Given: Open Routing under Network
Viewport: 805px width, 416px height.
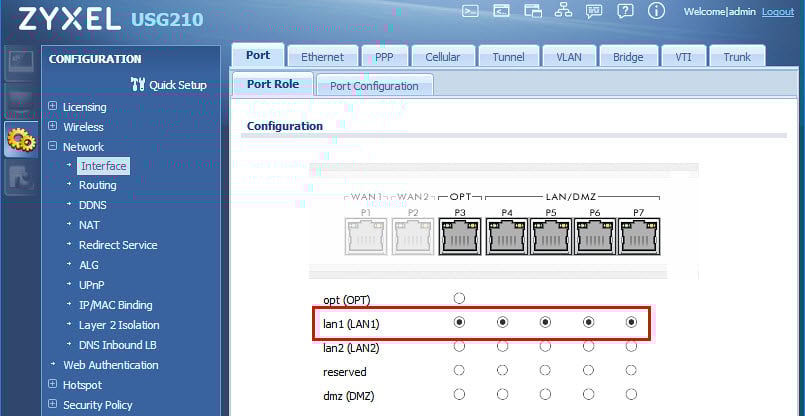Looking at the screenshot, I should pos(98,185).
